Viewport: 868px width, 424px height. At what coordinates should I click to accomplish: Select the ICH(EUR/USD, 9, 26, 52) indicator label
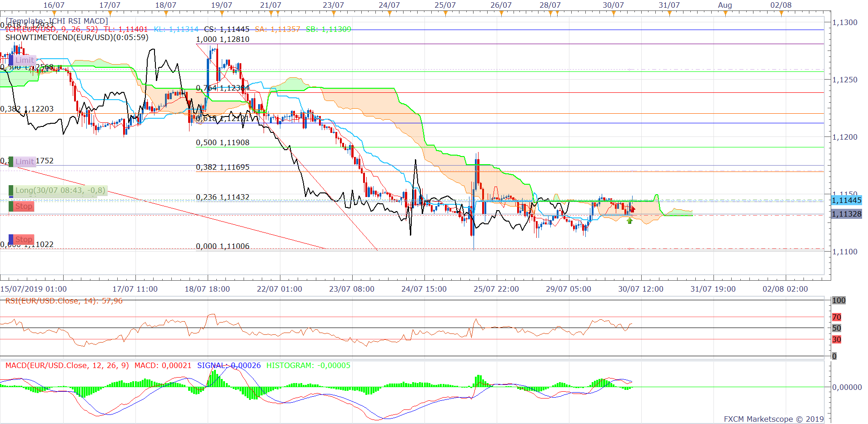(52, 29)
